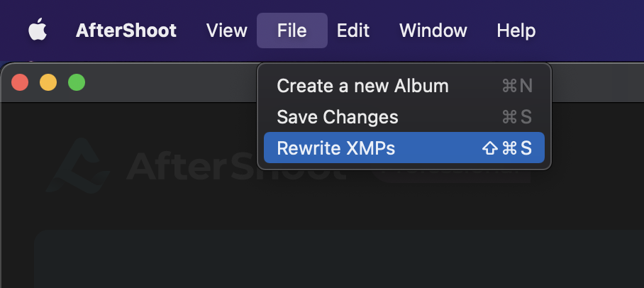Click the ⇧⌘S shortcut hint on Rewrite XMPs
The image size is (644, 288).
click(x=506, y=148)
